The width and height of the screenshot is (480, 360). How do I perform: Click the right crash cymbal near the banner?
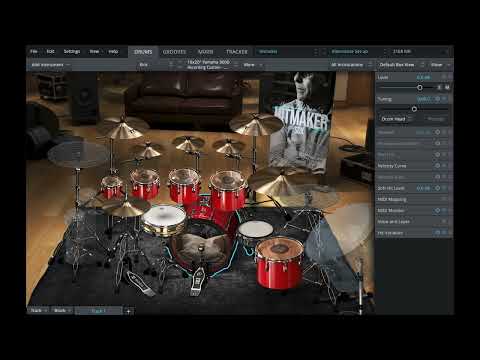pos(255,124)
